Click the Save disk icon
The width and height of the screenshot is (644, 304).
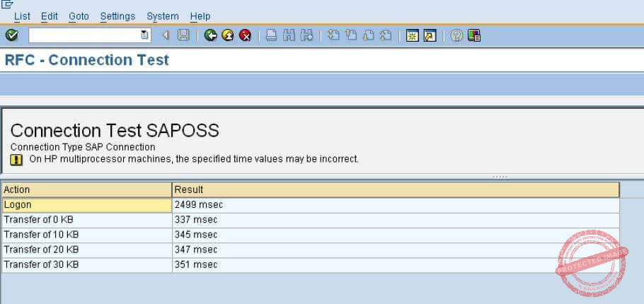(x=183, y=35)
